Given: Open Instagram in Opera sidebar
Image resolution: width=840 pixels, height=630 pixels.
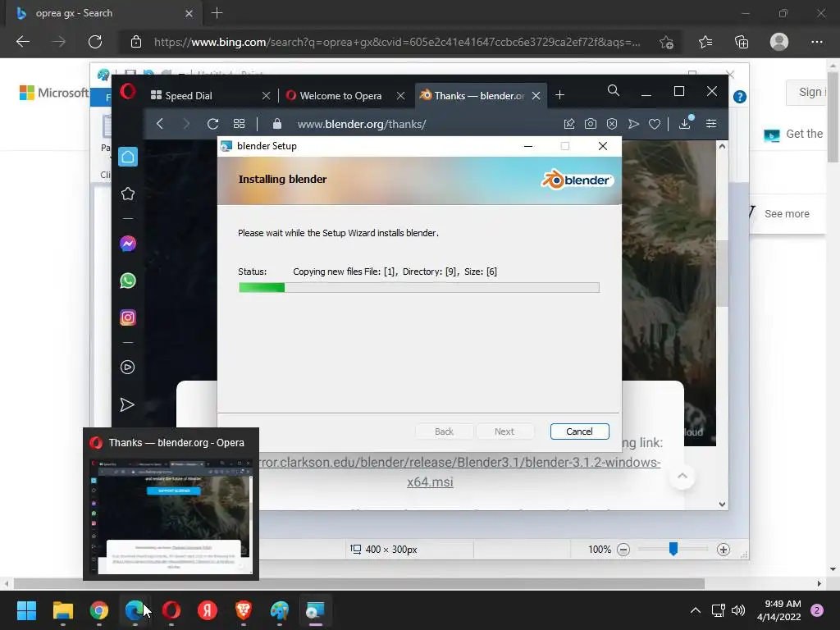Looking at the screenshot, I should (x=127, y=317).
